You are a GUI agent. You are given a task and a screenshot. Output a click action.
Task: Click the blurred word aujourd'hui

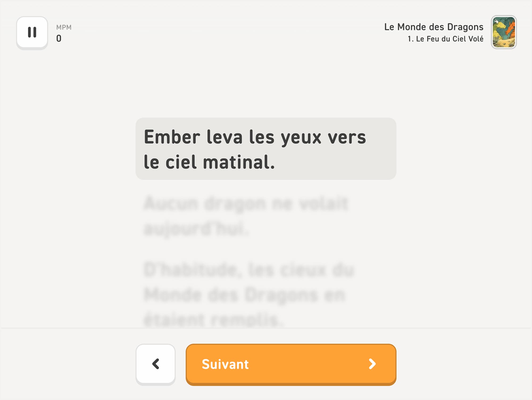pyautogui.click(x=196, y=229)
